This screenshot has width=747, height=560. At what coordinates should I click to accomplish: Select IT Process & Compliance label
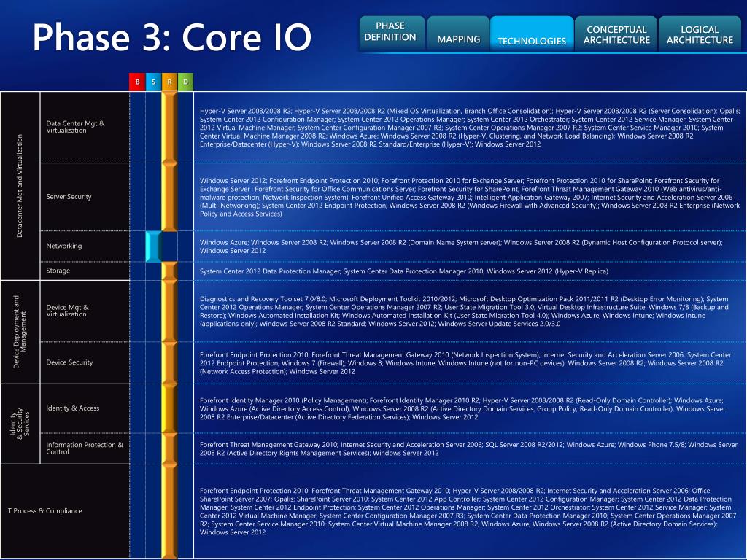tap(44, 511)
